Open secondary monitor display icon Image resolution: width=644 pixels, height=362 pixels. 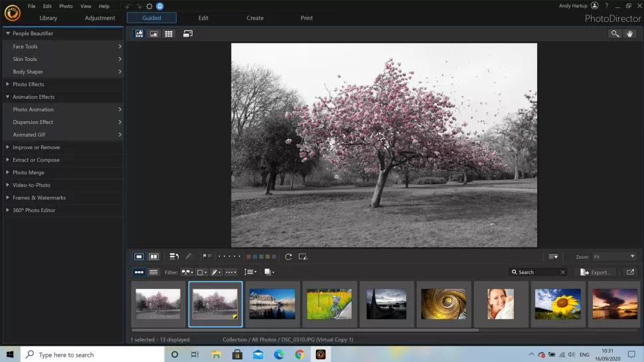pos(188,34)
